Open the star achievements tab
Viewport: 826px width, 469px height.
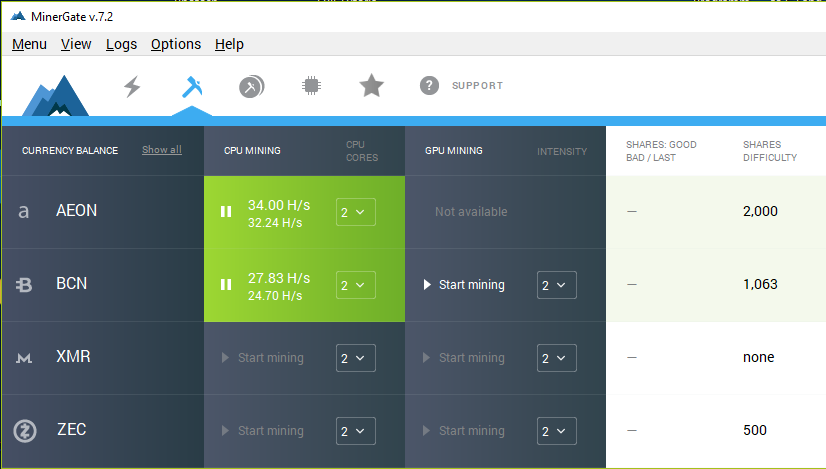371,85
